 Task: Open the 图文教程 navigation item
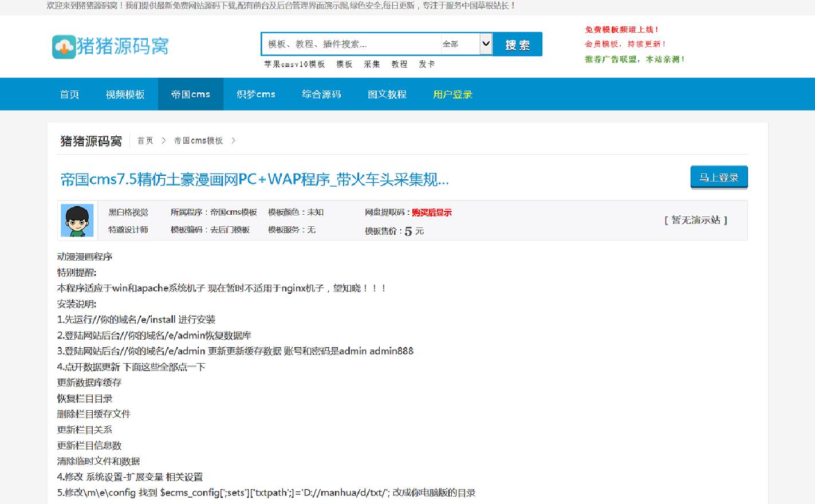[x=387, y=94]
